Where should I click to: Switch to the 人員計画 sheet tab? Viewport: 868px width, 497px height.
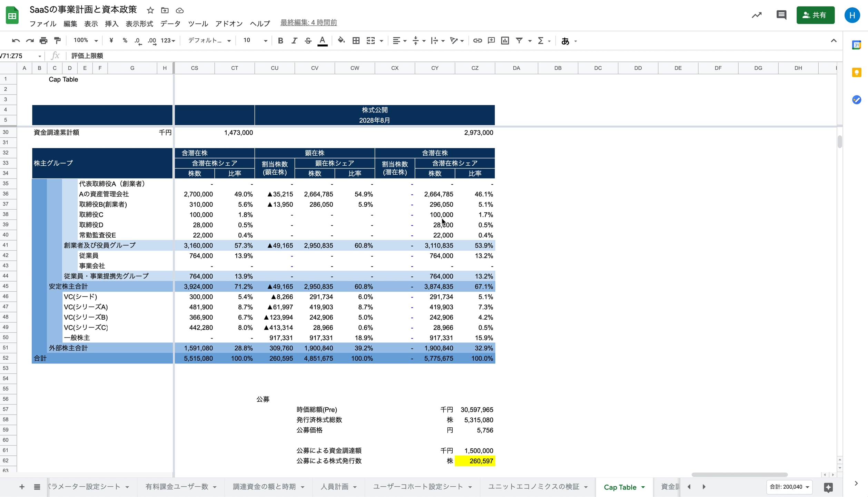pyautogui.click(x=334, y=487)
